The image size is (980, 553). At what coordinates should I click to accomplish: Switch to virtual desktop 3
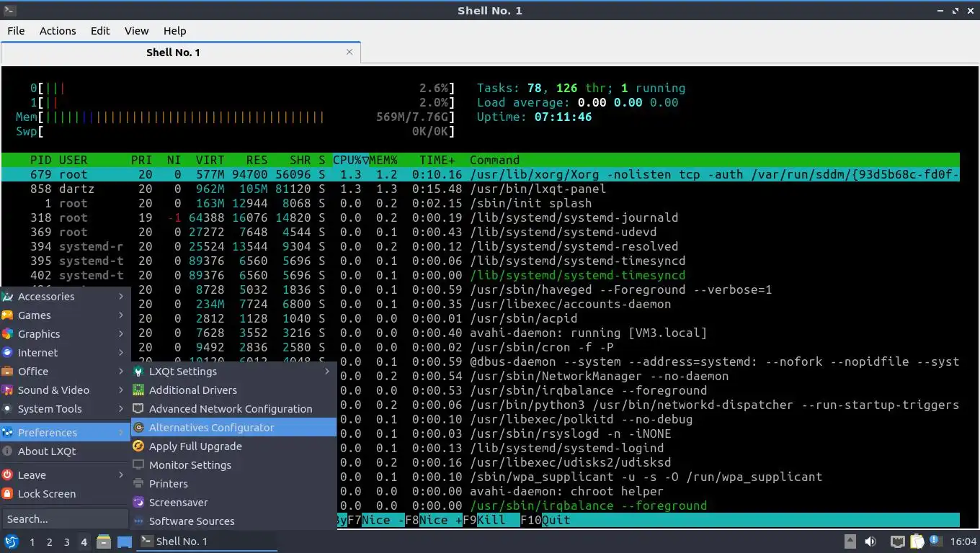pyautogui.click(x=66, y=542)
